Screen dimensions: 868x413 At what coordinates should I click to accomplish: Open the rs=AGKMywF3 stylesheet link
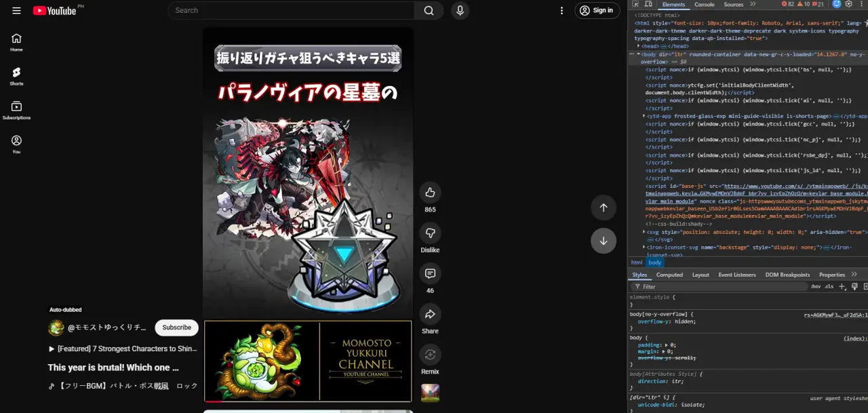(835, 314)
